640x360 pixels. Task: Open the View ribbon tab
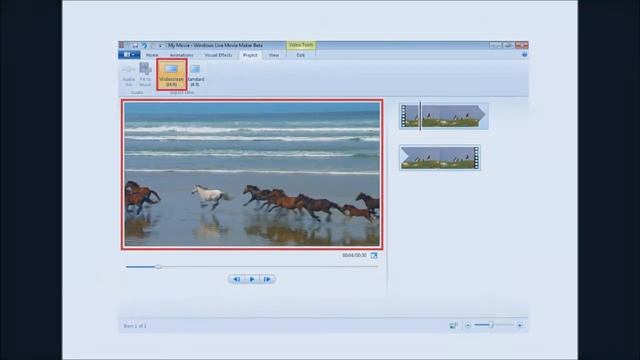click(274, 55)
